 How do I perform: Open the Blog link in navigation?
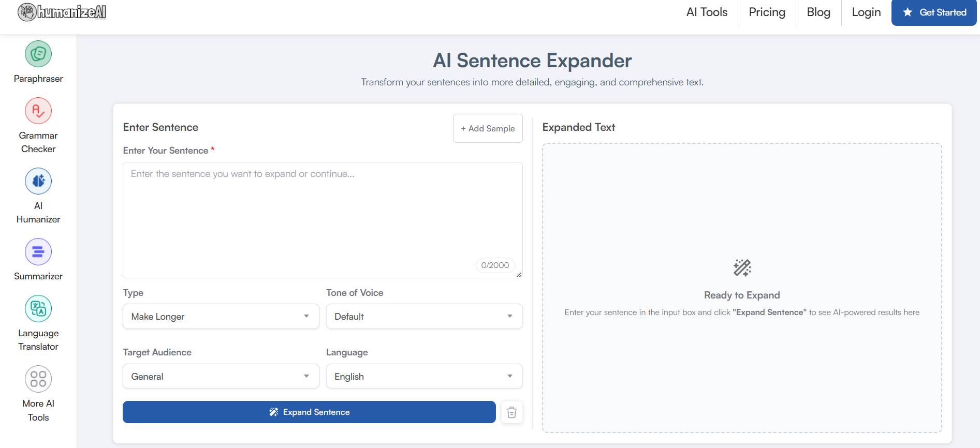coord(818,12)
